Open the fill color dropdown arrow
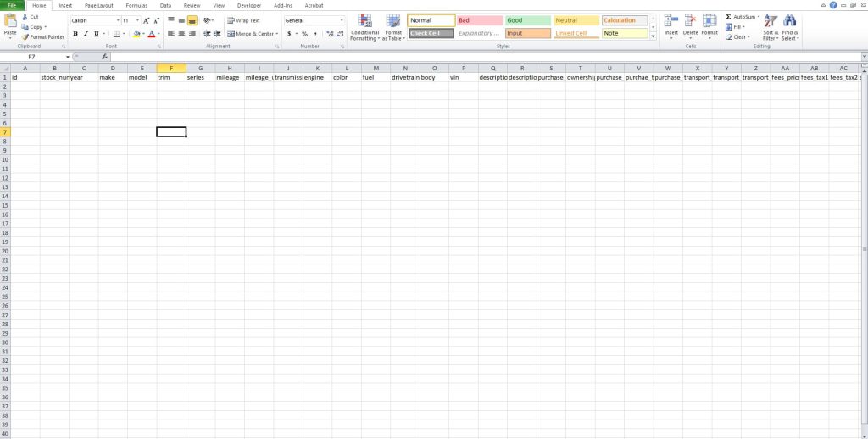Image resolution: width=868 pixels, height=439 pixels. pos(143,34)
